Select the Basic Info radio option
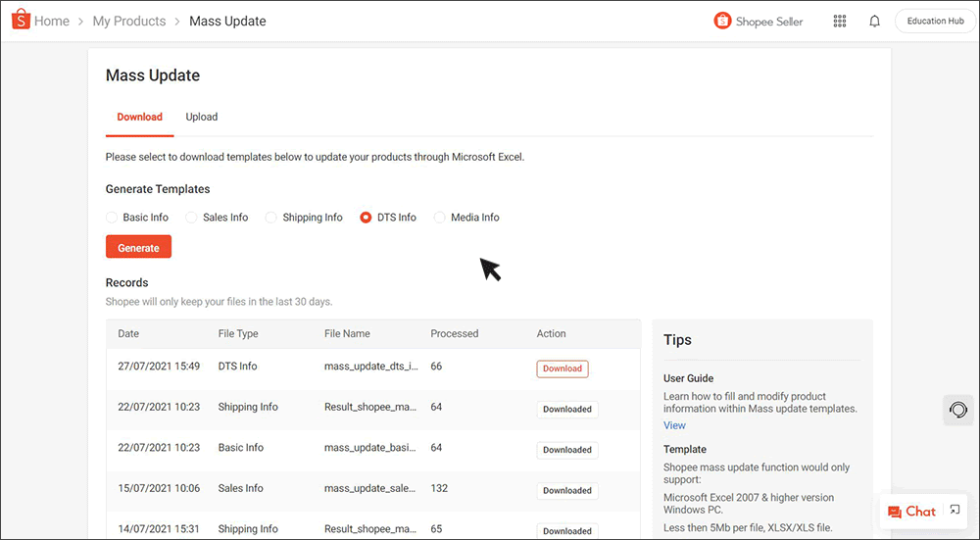The image size is (980, 540). [x=113, y=218]
